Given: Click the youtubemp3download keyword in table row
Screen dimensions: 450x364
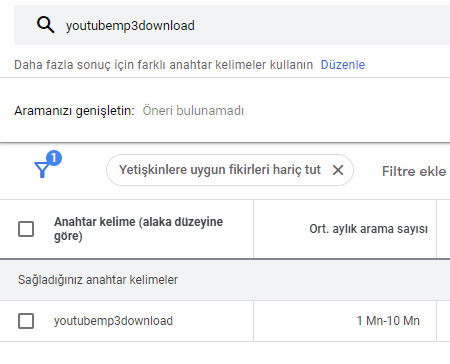Looking at the screenshot, I should (x=113, y=321).
